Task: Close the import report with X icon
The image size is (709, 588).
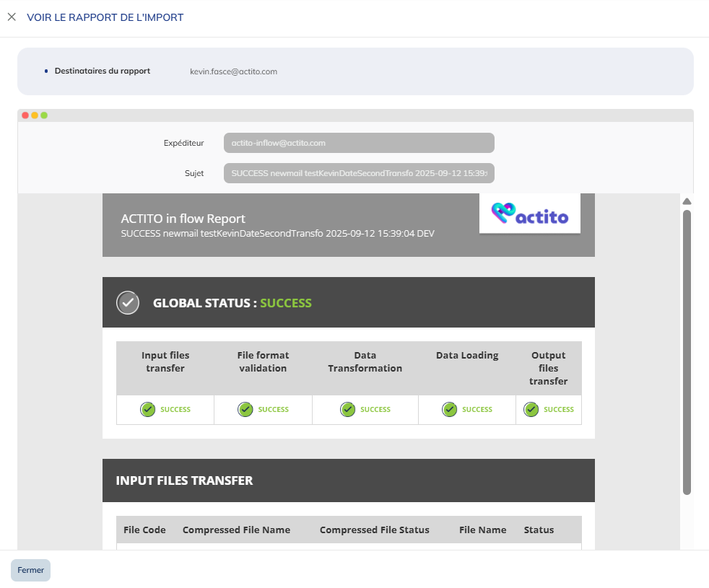Action: (x=12, y=17)
